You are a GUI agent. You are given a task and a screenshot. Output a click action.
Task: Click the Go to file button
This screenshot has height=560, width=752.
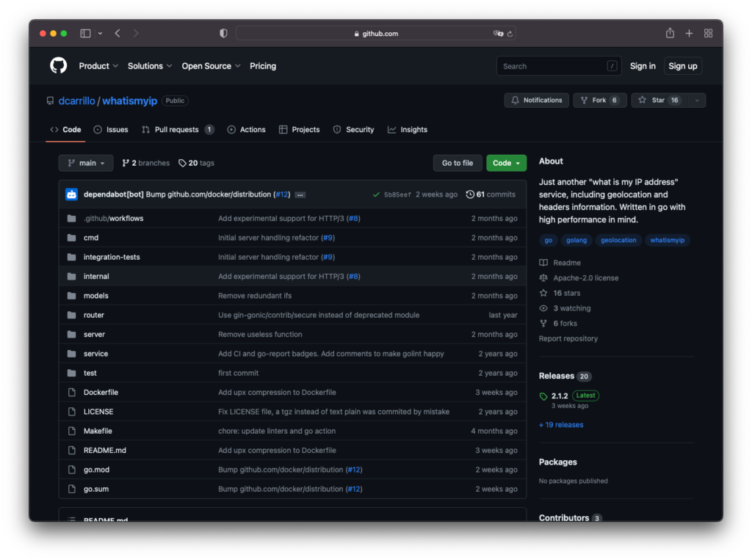[x=458, y=163]
